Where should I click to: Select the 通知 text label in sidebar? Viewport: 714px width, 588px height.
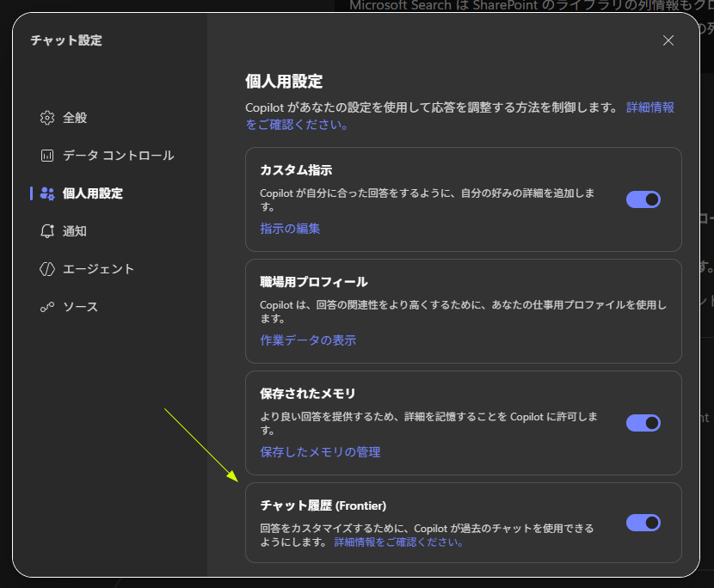[x=75, y=231]
